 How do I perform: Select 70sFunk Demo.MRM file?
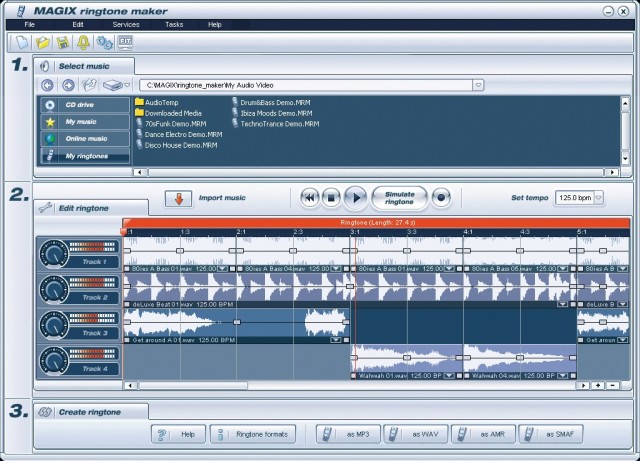(171, 124)
